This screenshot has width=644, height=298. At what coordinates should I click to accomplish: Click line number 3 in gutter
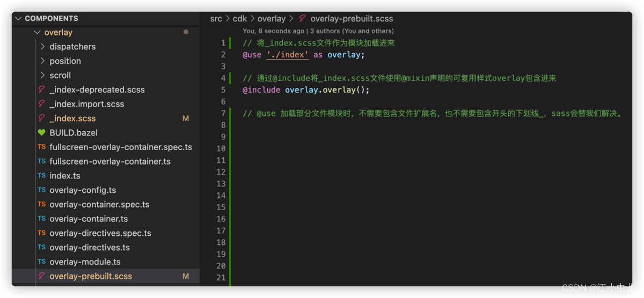tap(223, 66)
